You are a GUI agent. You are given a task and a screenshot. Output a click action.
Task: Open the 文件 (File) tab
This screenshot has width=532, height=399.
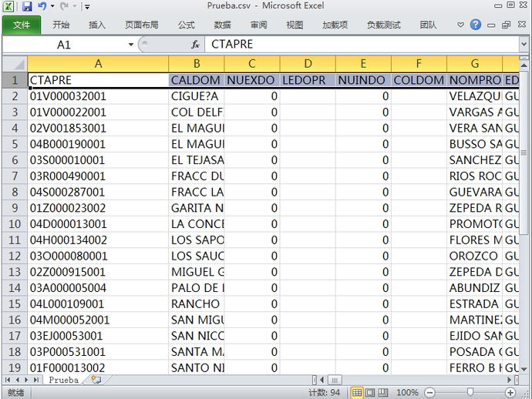[22, 25]
